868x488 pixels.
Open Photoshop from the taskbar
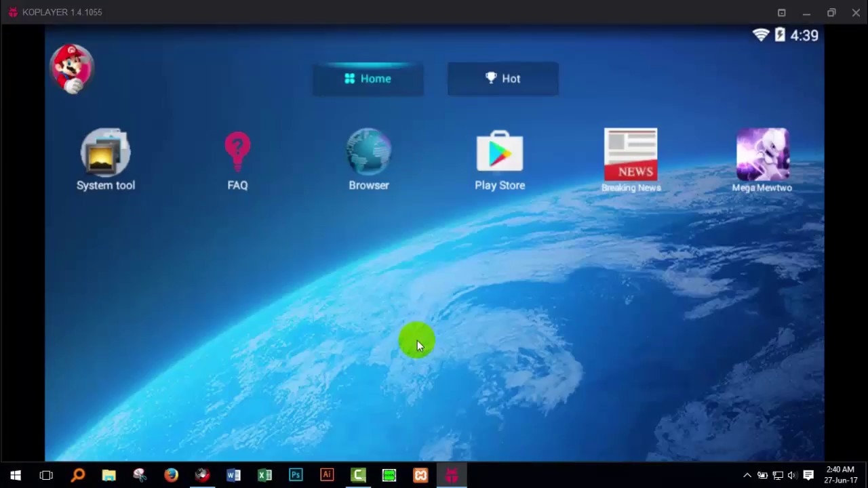coord(296,475)
